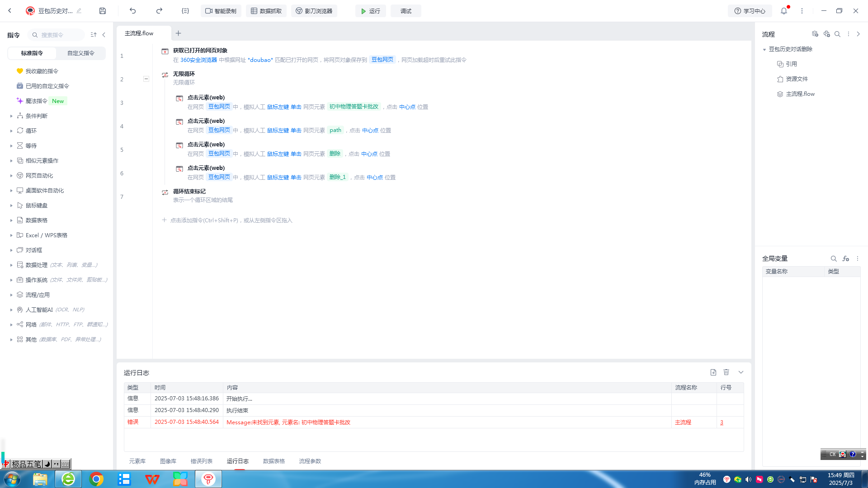
Task: Open the 流程参数 bottom tab
Action: 310,461
